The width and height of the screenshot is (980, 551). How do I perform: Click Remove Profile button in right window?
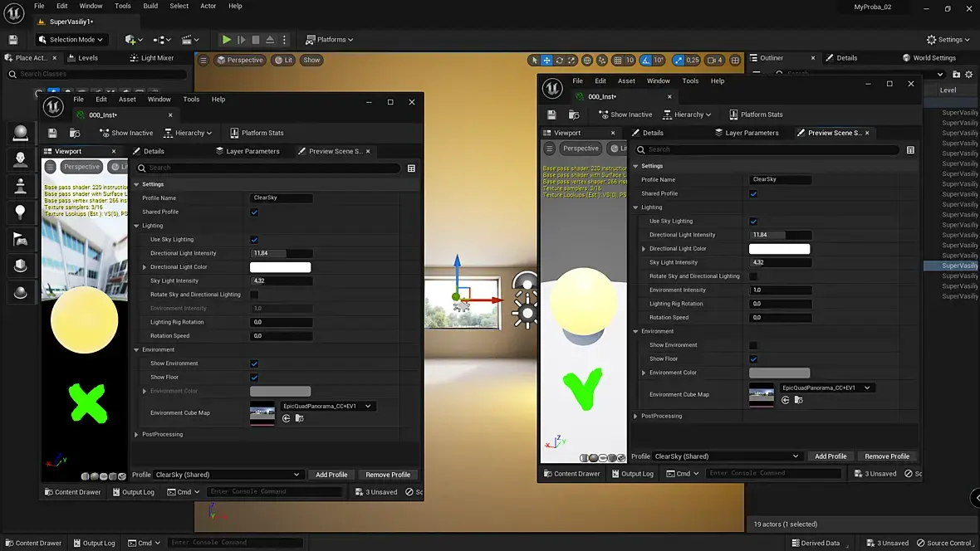887,456
